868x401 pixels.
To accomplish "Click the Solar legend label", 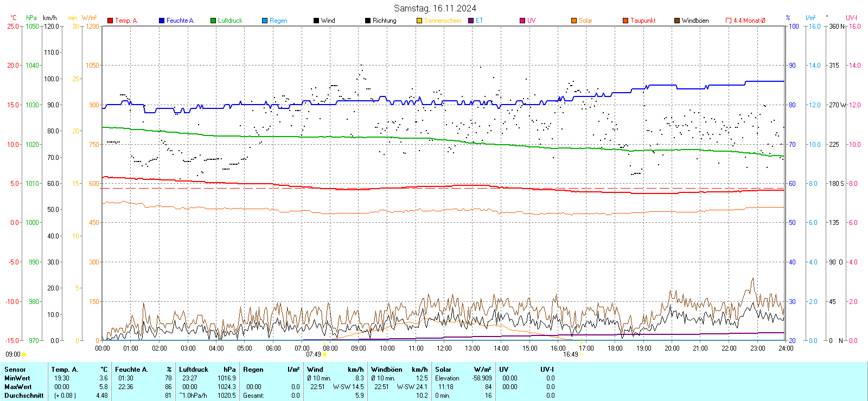I will tap(585, 21).
